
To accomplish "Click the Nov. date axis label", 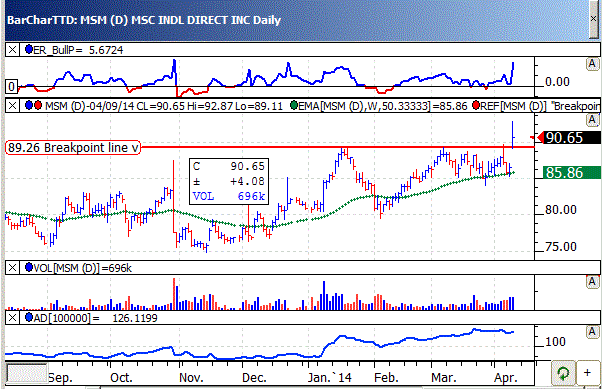I will tap(191, 378).
